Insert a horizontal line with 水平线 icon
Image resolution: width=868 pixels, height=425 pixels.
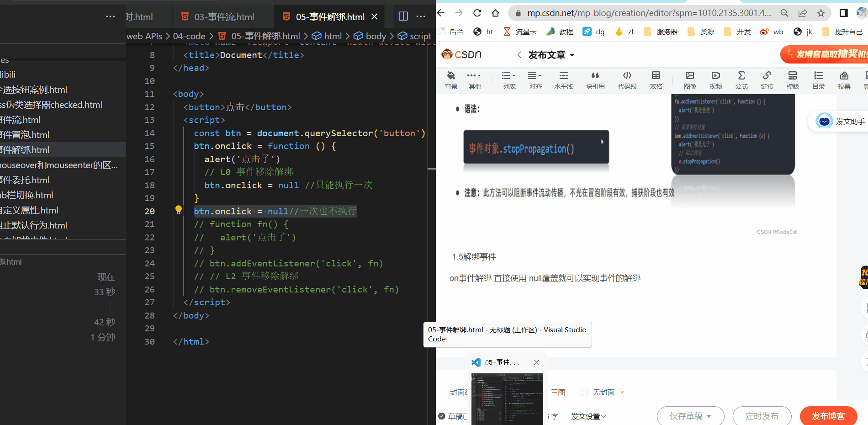tap(563, 80)
